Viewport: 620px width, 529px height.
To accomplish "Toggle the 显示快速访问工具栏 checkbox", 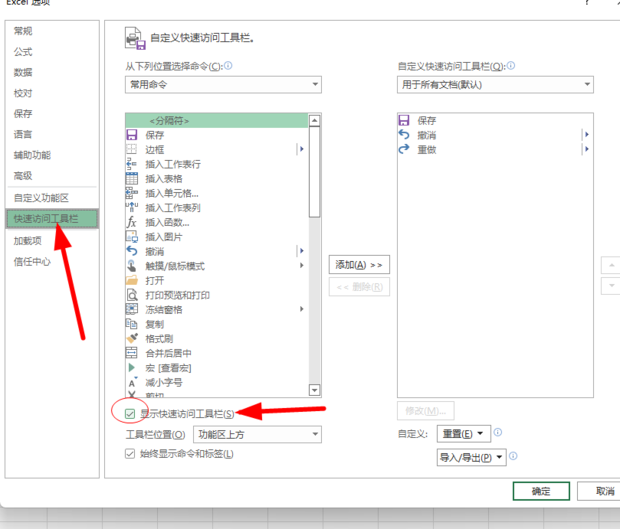I will coord(130,413).
